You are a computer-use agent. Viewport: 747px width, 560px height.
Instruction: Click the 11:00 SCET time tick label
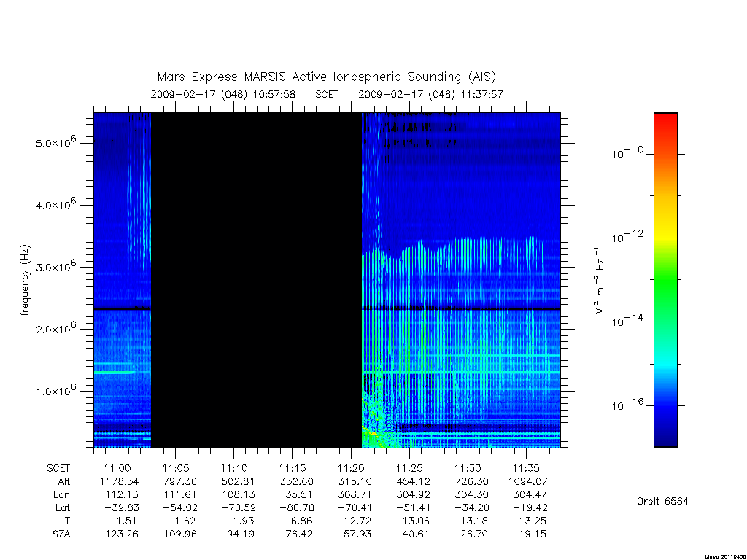coord(117,468)
